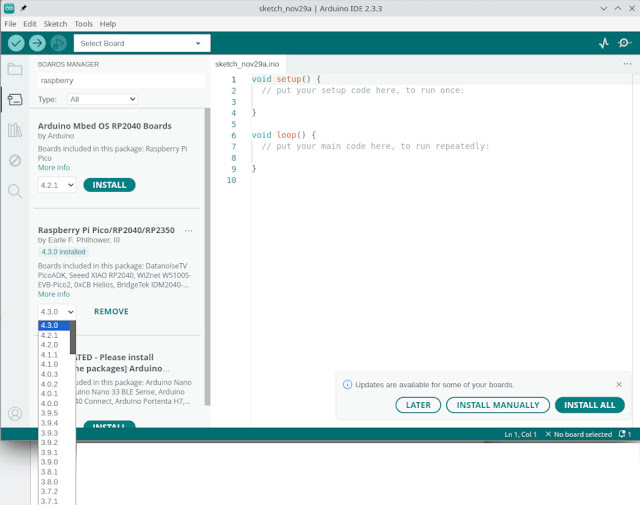
Task: Collapse the 4.3.0 version dropdown
Action: (x=57, y=311)
